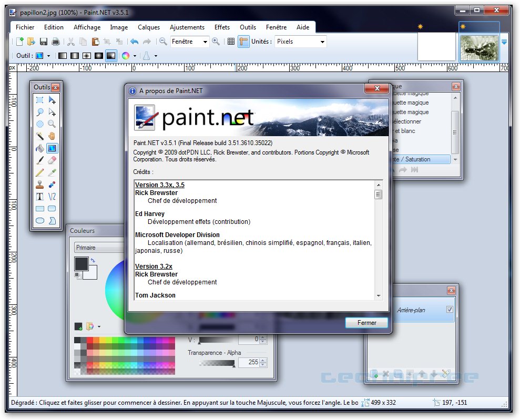520x420 pixels.
Task: Select the Magic Wand tool
Action: point(39,136)
